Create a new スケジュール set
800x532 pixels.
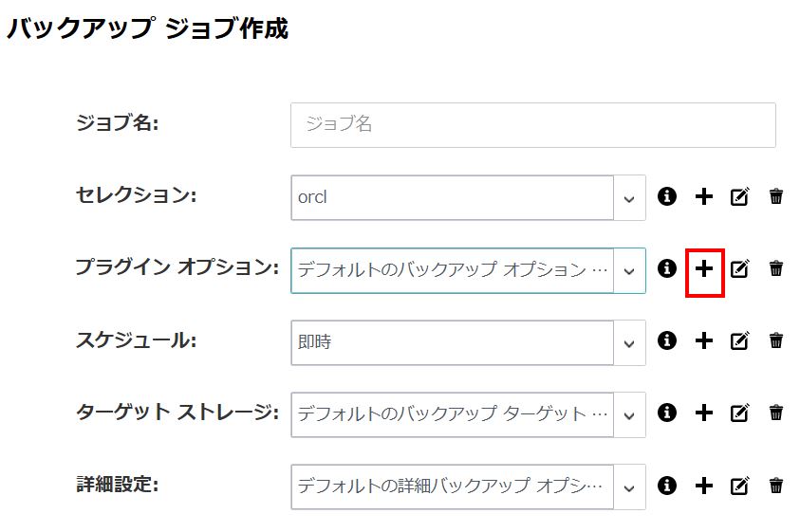[x=704, y=340]
